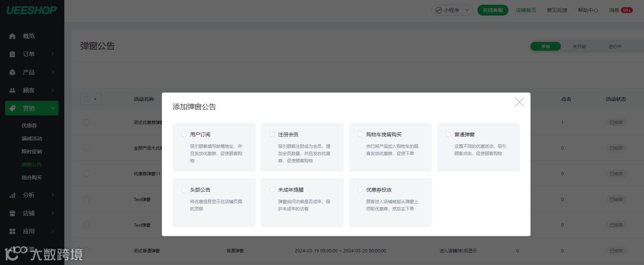
Task: Select the 未成年提醒 radio button
Action: tap(272, 189)
